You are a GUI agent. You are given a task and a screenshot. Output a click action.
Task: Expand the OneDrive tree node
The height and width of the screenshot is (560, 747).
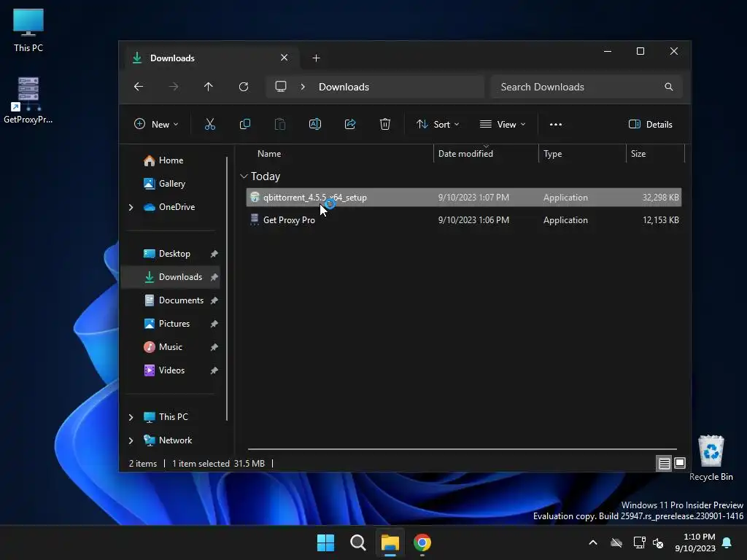click(131, 207)
